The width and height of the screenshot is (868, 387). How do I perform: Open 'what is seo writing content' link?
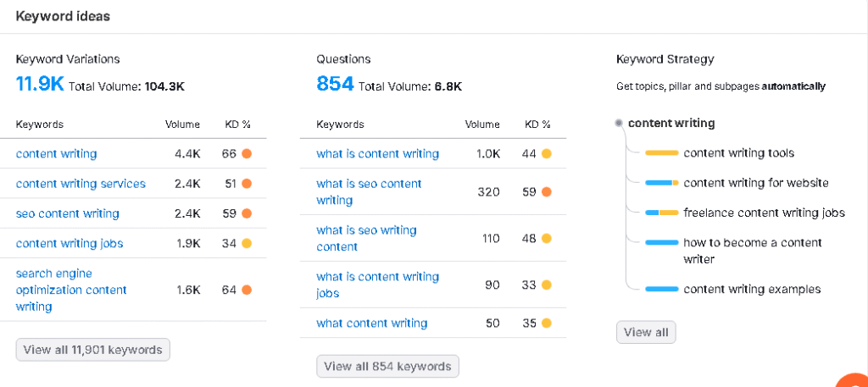coord(366,238)
